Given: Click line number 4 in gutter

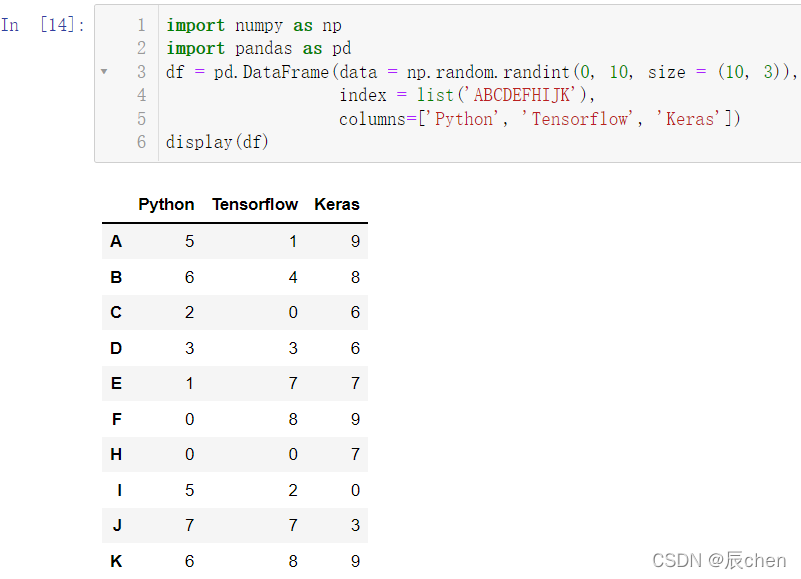Looking at the screenshot, I should pos(142,95).
